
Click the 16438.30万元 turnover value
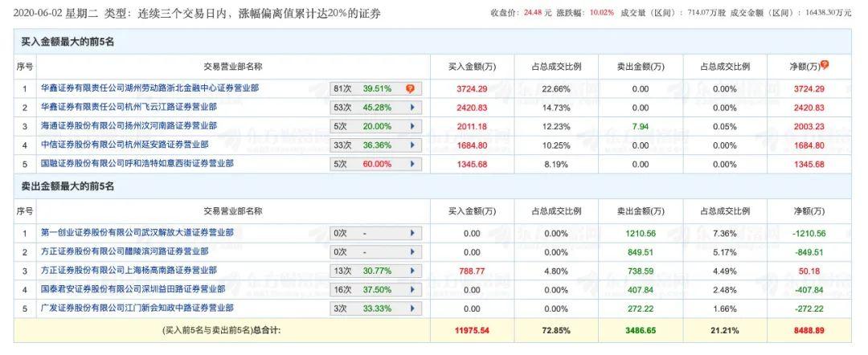click(x=829, y=12)
